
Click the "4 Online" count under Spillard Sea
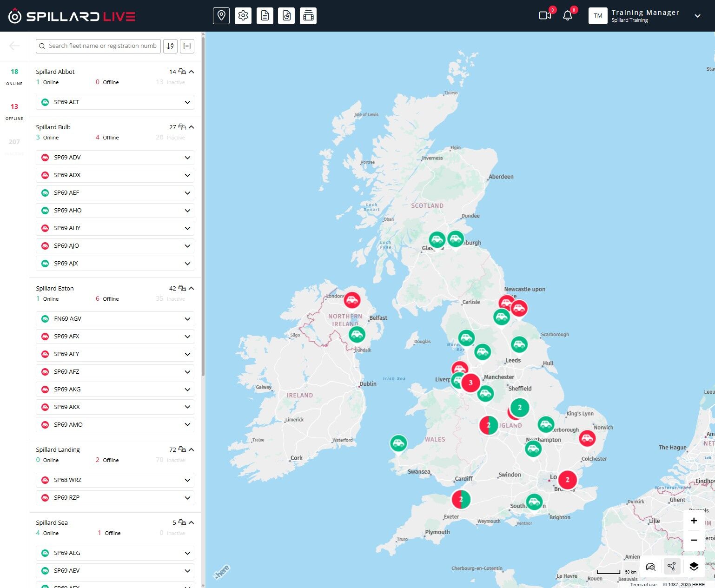[x=47, y=533]
